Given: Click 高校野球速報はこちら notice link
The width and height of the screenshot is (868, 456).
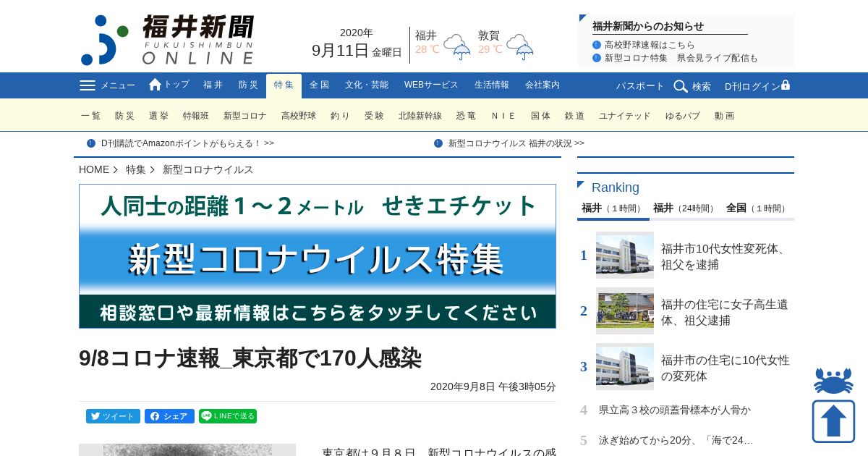Looking at the screenshot, I should pos(650,45).
